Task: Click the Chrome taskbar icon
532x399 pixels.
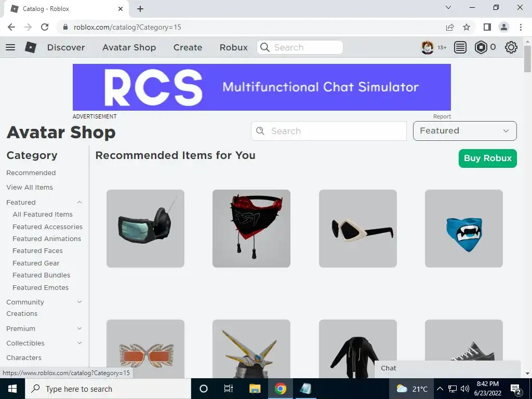Action: click(x=280, y=389)
